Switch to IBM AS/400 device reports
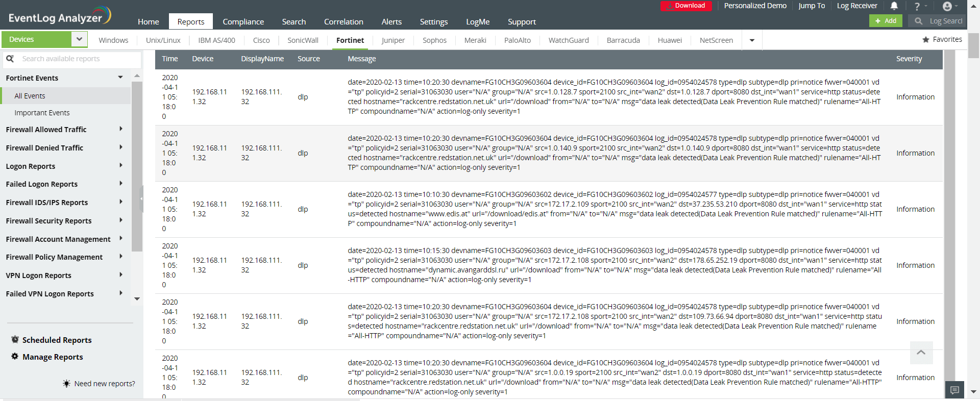Viewport: 980px width, 401px height. tap(217, 40)
